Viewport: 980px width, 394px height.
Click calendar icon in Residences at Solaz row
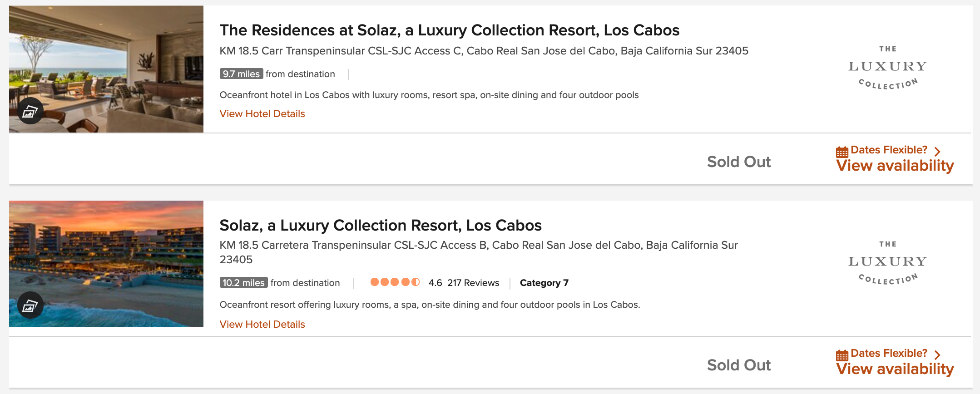click(842, 152)
